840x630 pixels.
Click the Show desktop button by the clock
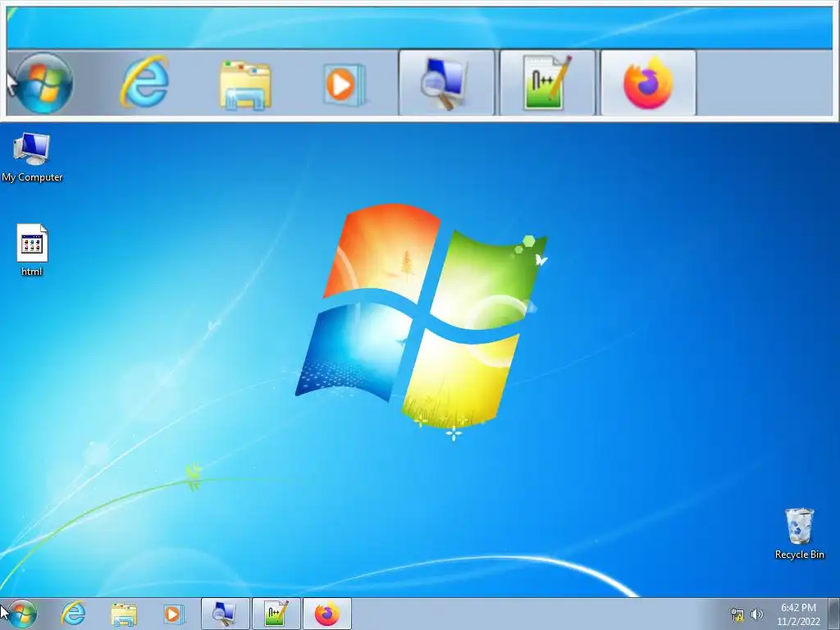point(834,614)
